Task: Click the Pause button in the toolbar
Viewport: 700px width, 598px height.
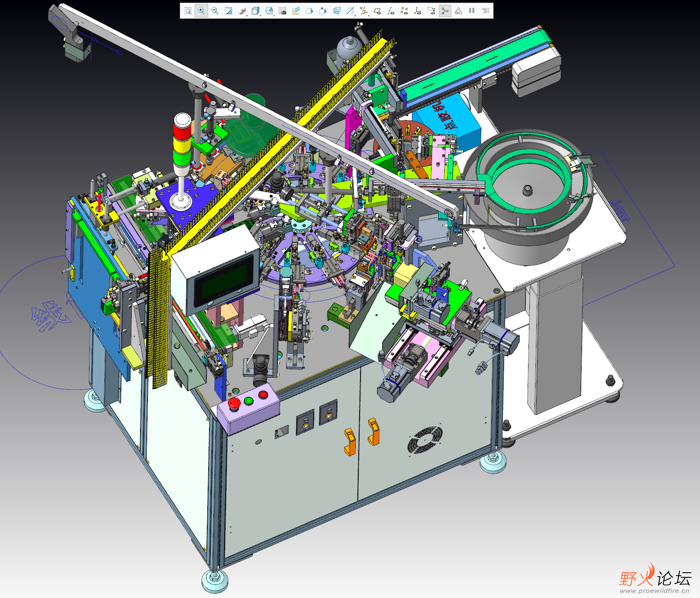Action: pos(472,11)
